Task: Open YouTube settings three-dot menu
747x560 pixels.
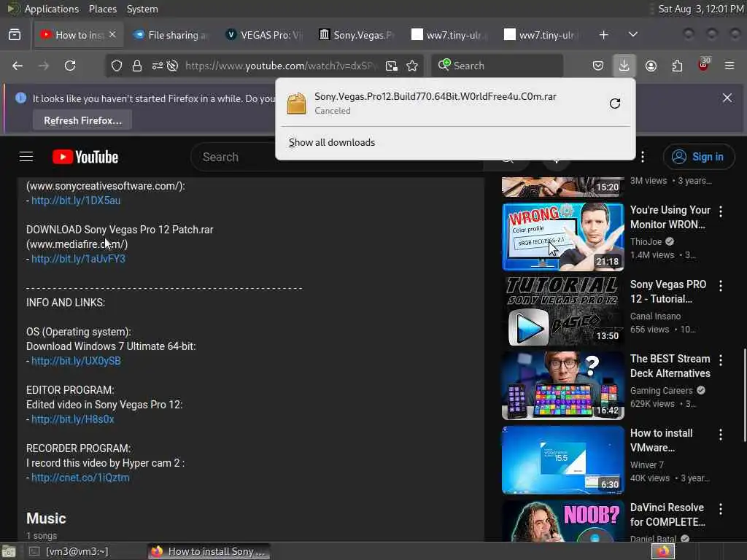Action: pyautogui.click(x=643, y=157)
